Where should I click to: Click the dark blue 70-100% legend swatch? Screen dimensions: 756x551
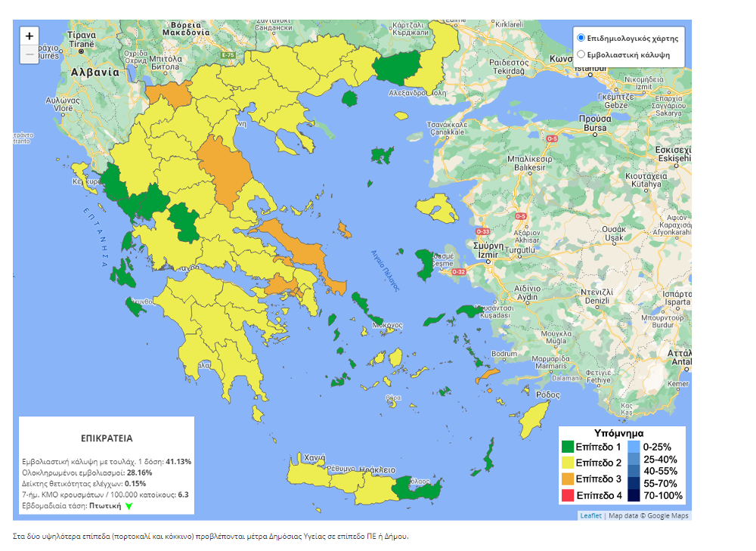(x=634, y=495)
